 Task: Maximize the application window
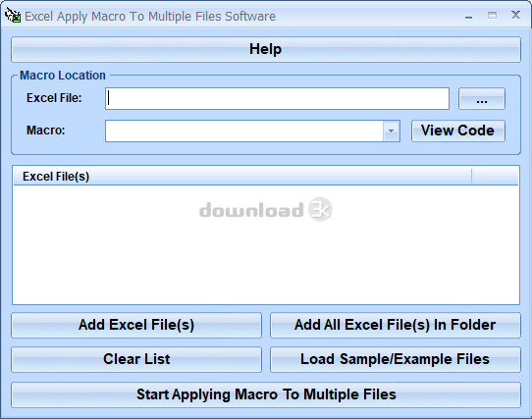[x=492, y=16]
